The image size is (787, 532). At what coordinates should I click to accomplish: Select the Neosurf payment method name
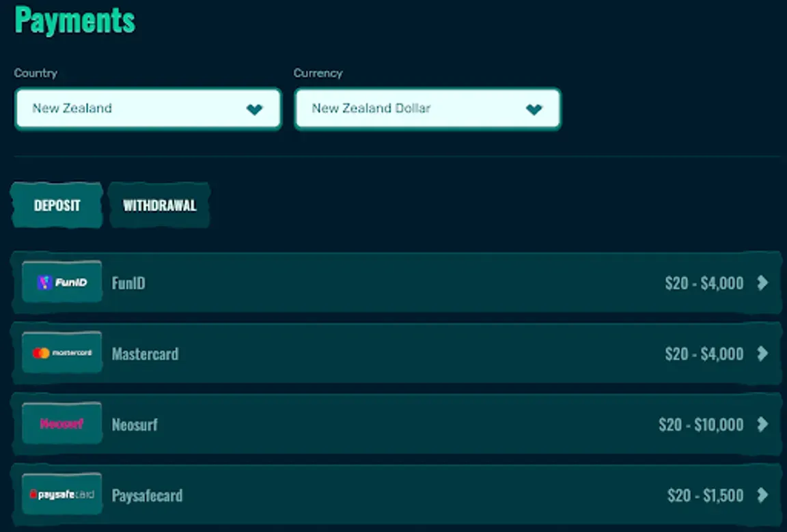point(135,425)
